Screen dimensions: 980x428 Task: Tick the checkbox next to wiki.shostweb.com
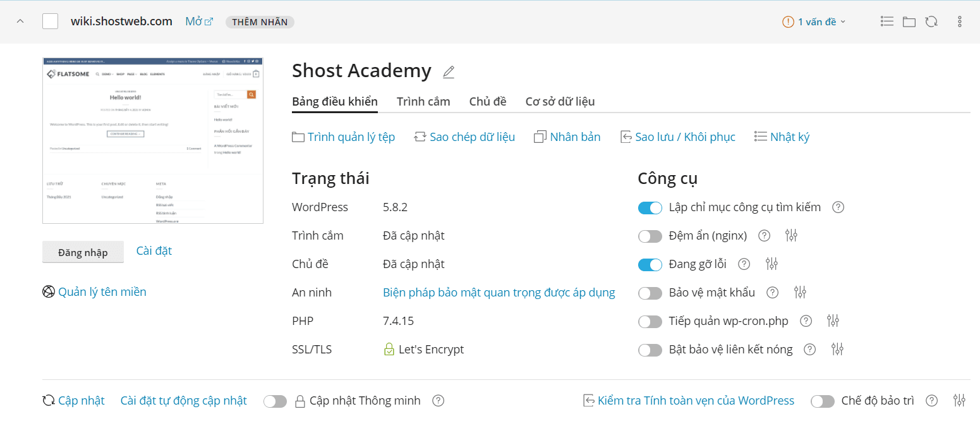(x=50, y=20)
